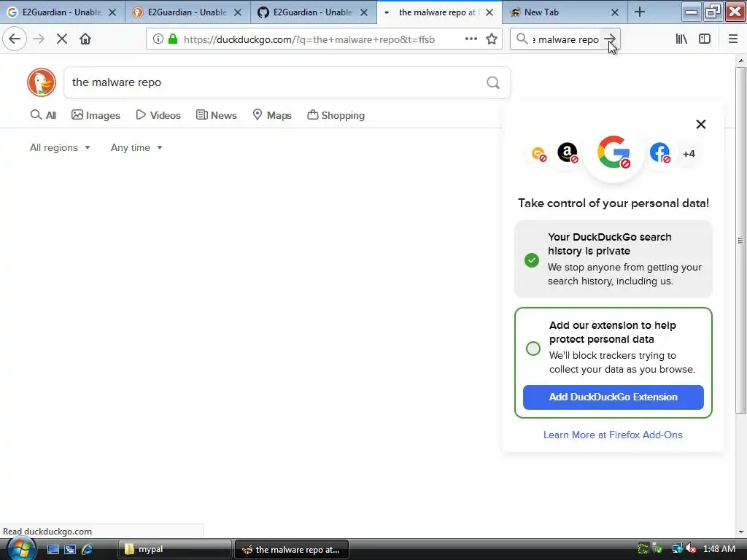Expand the Any time filter dropdown
747x560 pixels.
pos(136,147)
